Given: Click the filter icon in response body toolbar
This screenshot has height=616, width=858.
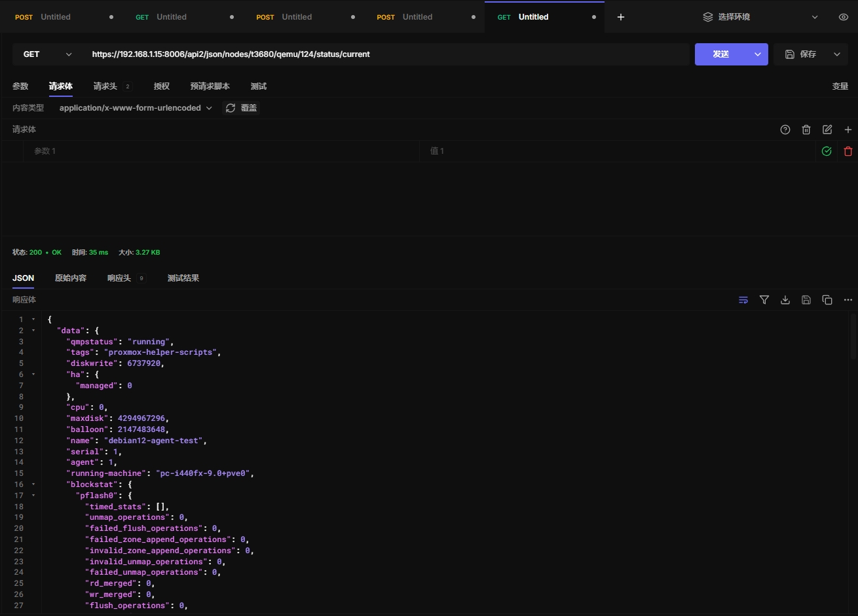Looking at the screenshot, I should pos(764,300).
